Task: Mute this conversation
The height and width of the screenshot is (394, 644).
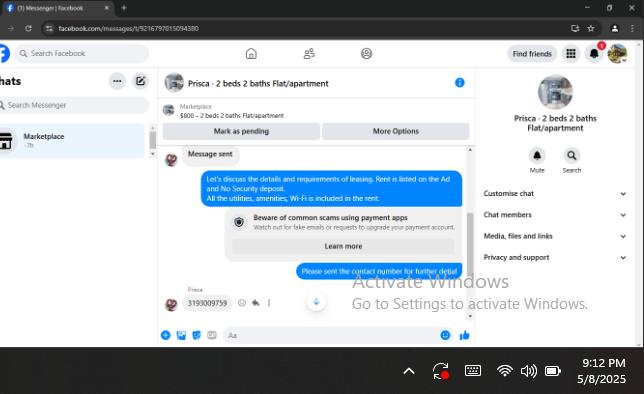Action: coord(537,156)
